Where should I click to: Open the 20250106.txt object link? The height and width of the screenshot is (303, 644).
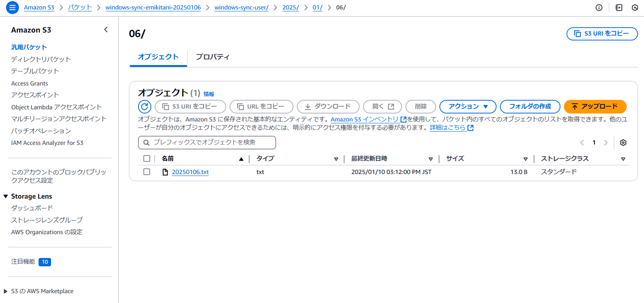click(190, 172)
